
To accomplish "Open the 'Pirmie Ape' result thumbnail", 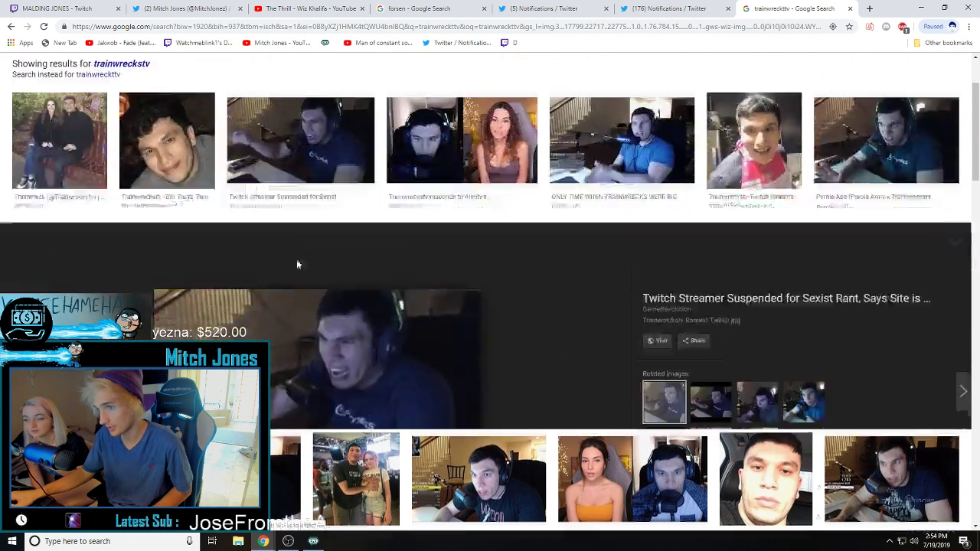I will 886,140.
